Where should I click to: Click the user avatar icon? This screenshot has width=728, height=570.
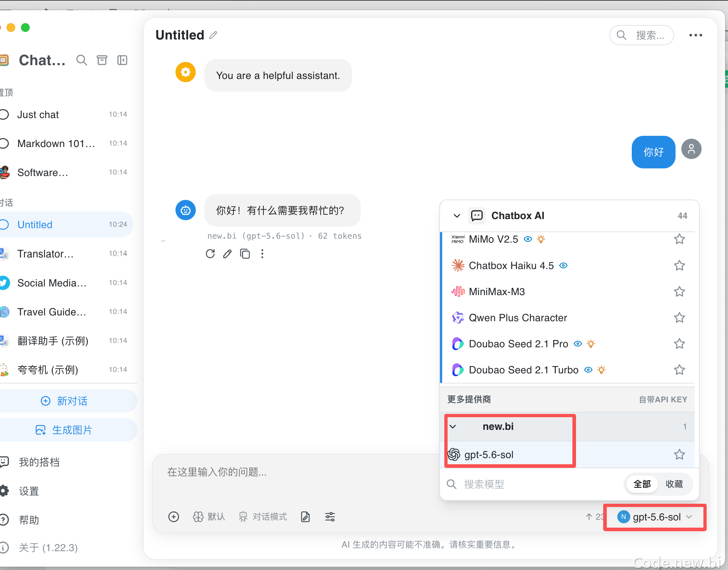[691, 149]
